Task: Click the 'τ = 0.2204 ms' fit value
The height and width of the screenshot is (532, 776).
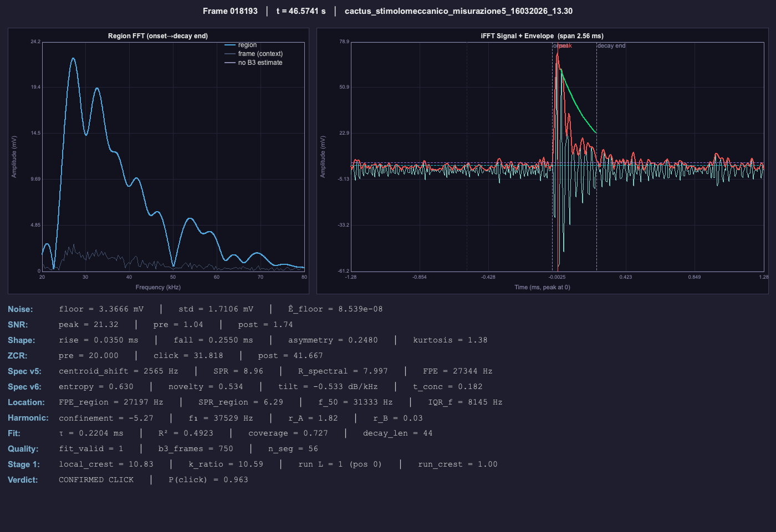Action: tap(91, 433)
